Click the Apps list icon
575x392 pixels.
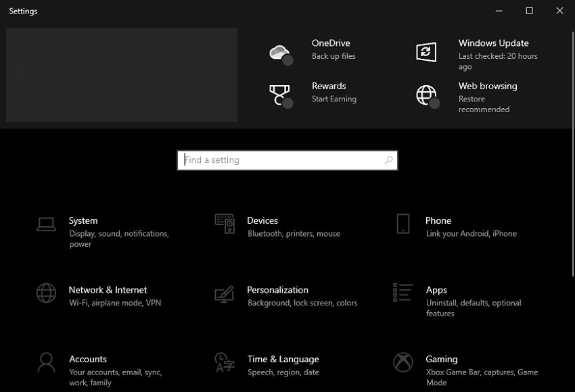pos(402,293)
